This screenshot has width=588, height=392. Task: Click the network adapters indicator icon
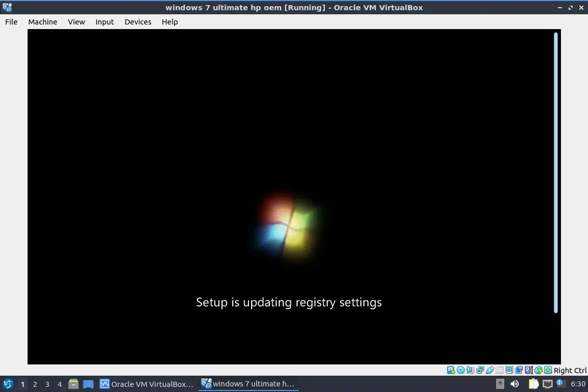point(480,370)
